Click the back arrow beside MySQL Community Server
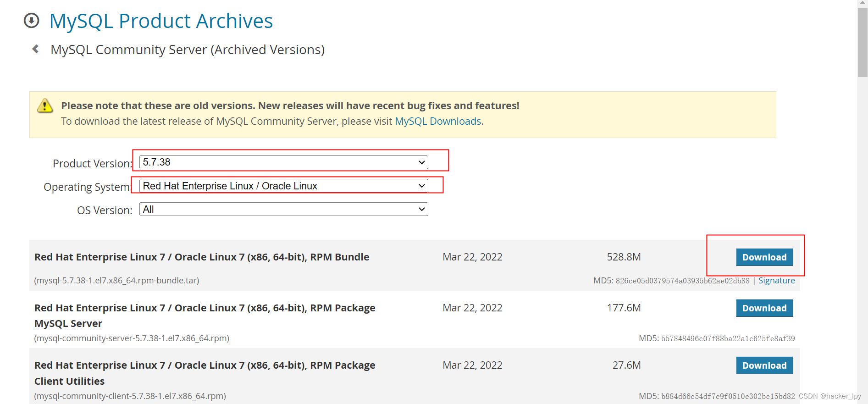This screenshot has width=868, height=404. point(35,49)
